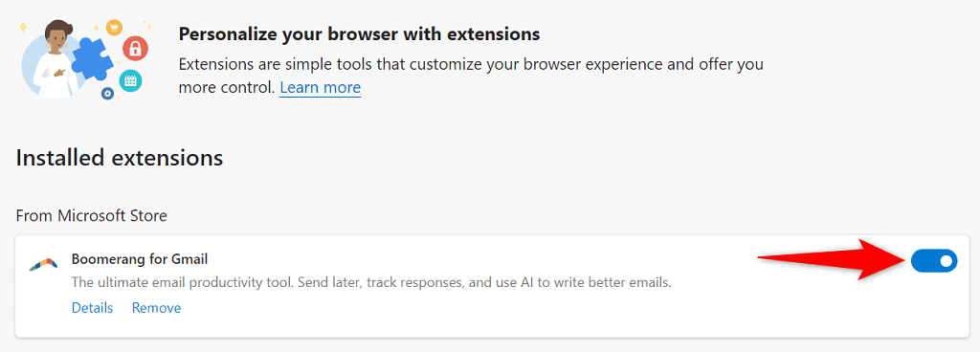Click the From Microsoft Store label

point(91,216)
